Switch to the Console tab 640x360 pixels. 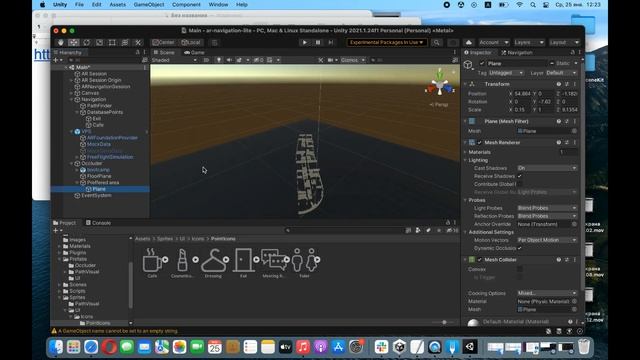(x=98, y=223)
